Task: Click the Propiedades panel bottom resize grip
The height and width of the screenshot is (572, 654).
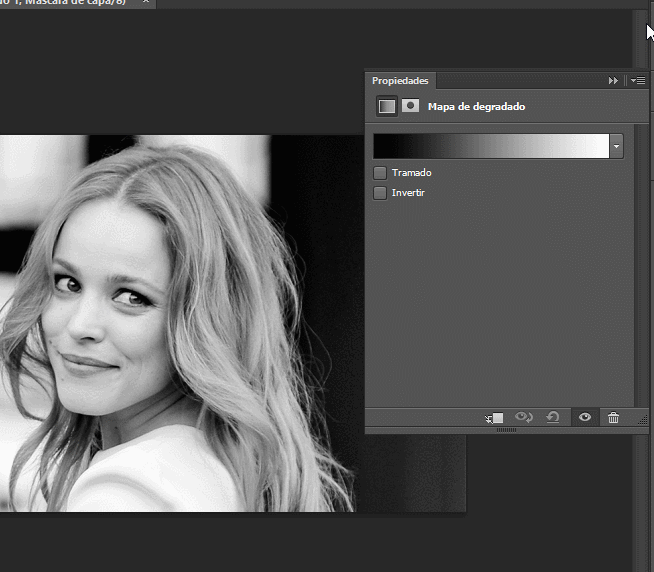Action: (506, 430)
